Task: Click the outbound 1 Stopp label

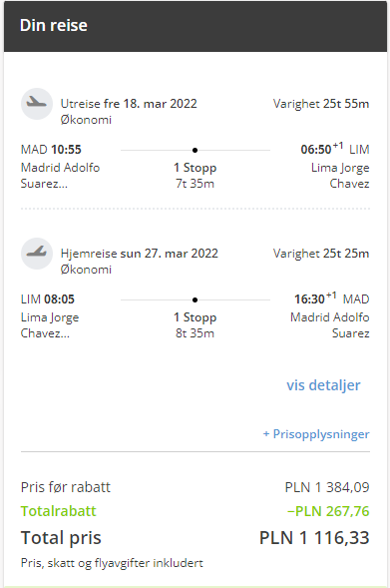Action: [195, 168]
